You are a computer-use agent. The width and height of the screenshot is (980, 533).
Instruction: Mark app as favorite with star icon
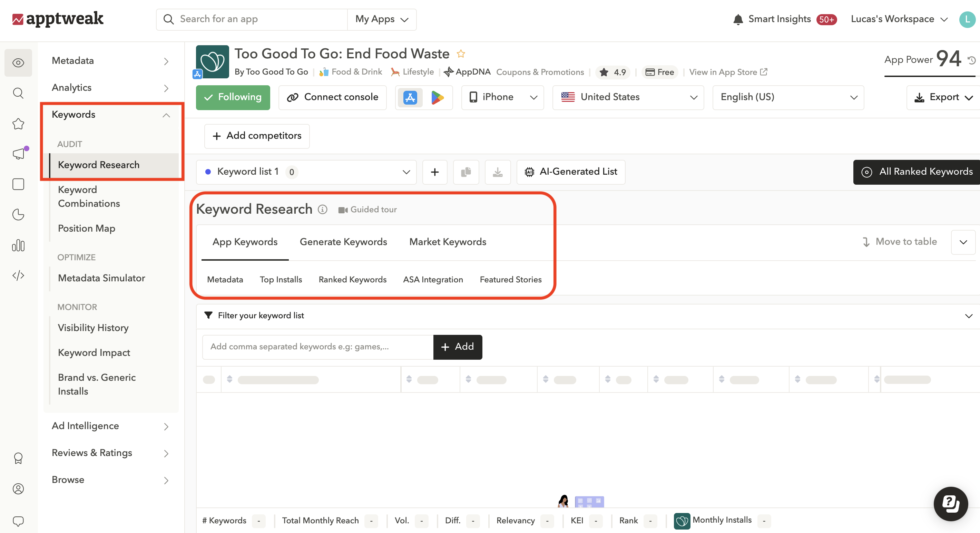coord(461,54)
